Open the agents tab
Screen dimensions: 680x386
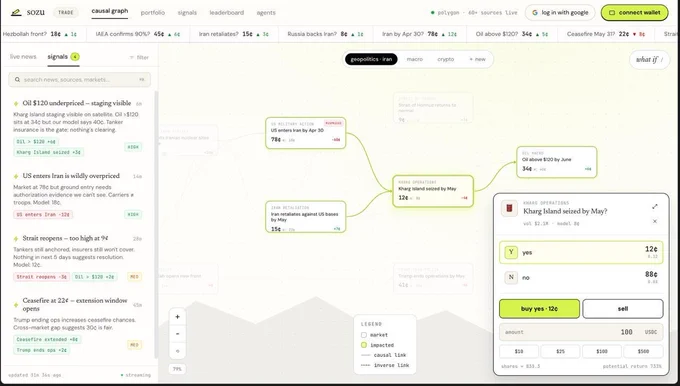(x=266, y=13)
